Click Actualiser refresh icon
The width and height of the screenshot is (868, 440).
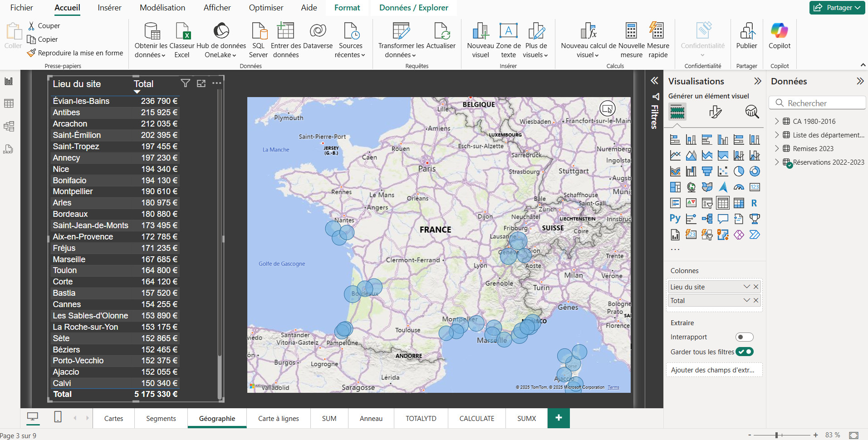(x=441, y=36)
